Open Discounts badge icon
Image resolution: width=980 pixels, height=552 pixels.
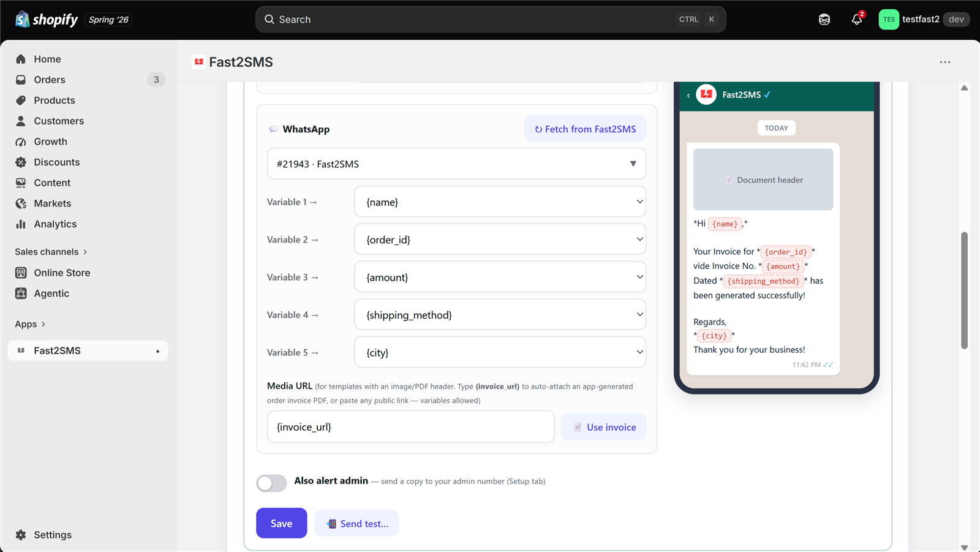[x=21, y=162]
